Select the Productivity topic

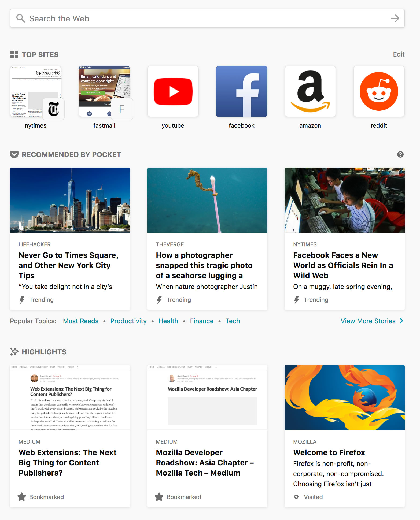(x=128, y=321)
